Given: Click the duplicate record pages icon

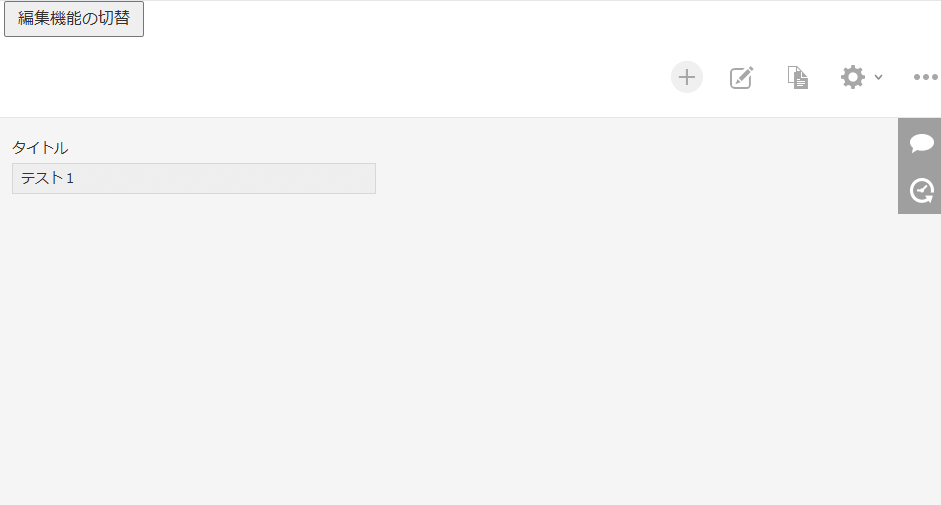Looking at the screenshot, I should 797,77.
